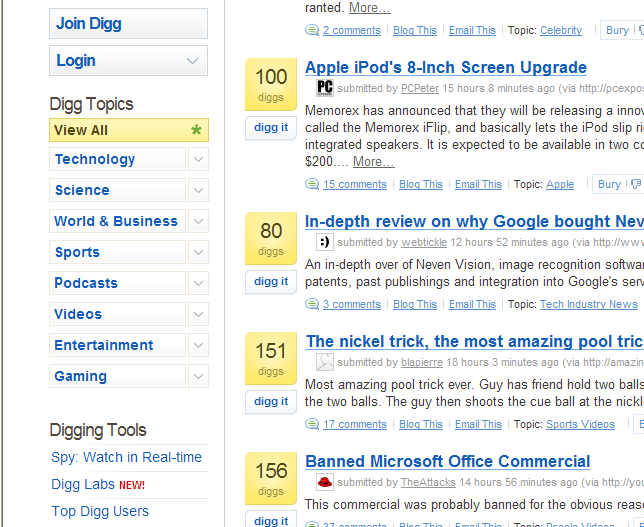This screenshot has height=527, width=644.
Task: Expand the Technology topic arrow
Action: (x=198, y=159)
